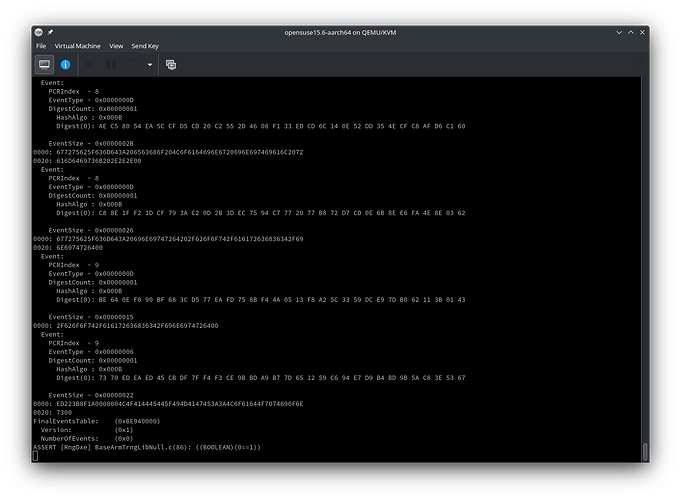680x500 pixels.
Task: Manage VM snapshots icon
Action: click(171, 65)
